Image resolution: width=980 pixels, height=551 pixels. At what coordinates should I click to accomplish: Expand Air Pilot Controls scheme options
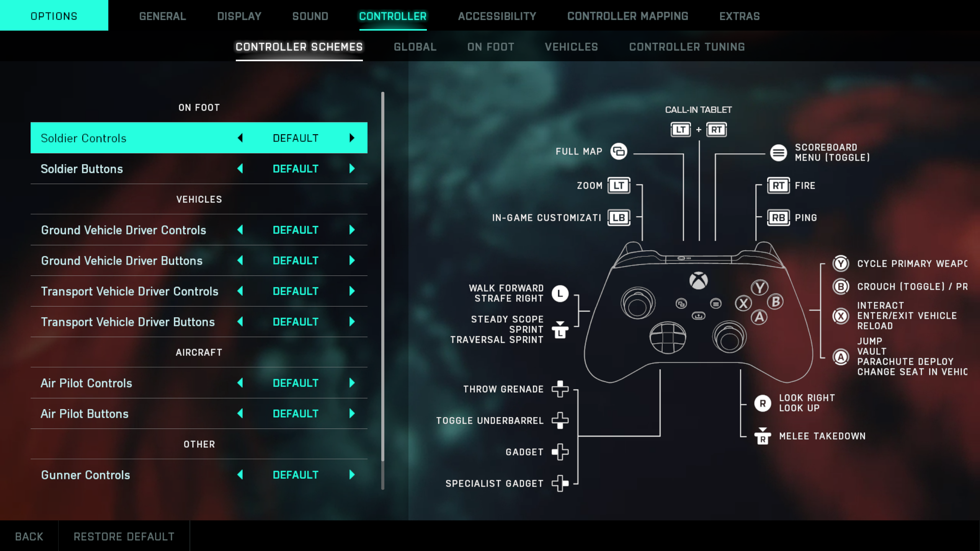pyautogui.click(x=352, y=383)
